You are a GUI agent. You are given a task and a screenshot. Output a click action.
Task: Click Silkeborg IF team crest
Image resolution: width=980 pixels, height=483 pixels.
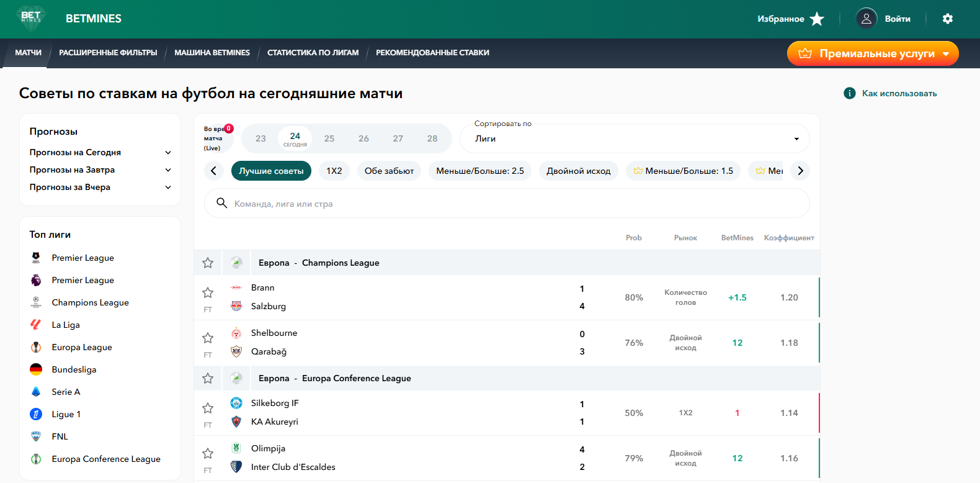pos(236,403)
